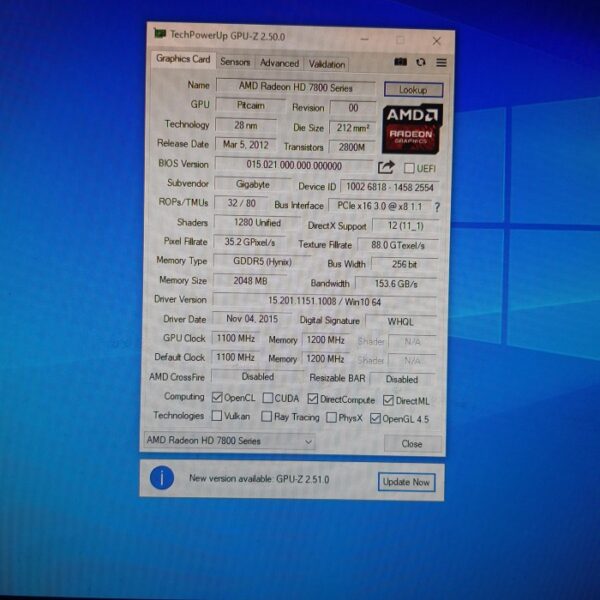This screenshot has width=600, height=600.
Task: Open the hamburger menu icon
Action: (441, 62)
